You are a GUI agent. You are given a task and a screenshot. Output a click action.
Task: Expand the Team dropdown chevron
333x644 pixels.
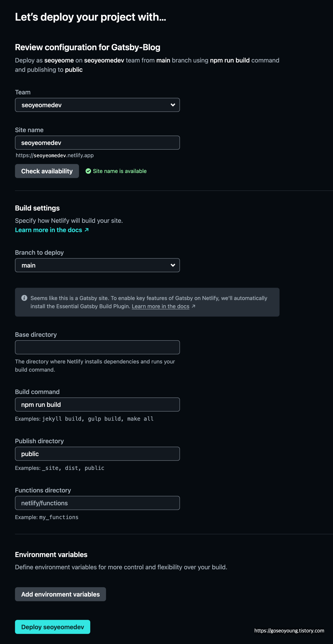pos(173,105)
